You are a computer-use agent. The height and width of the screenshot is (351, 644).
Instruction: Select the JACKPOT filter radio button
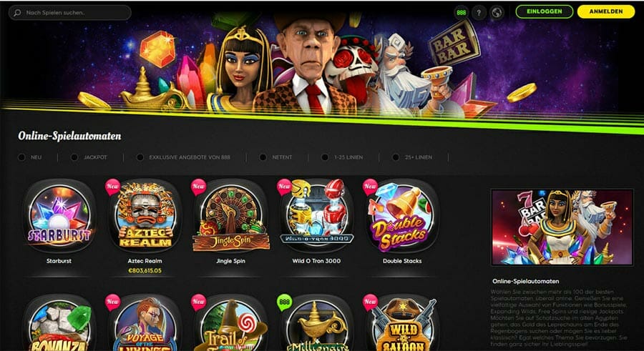click(74, 157)
